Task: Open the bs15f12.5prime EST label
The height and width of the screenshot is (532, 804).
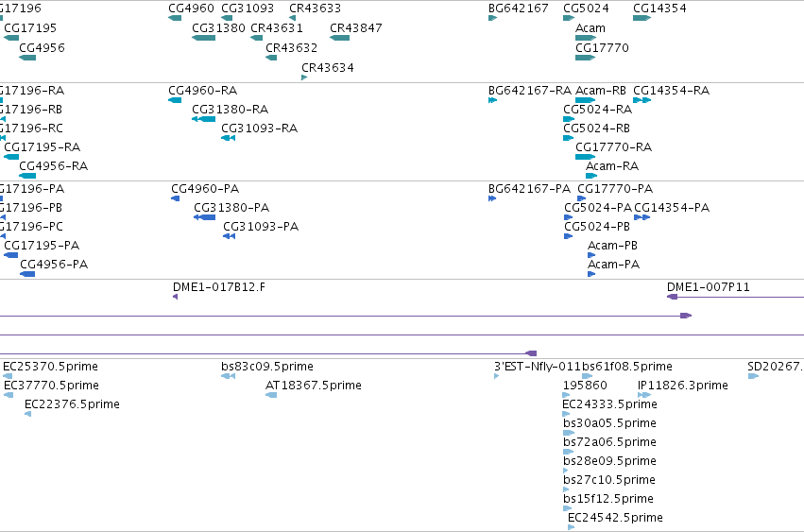Action: point(608,499)
